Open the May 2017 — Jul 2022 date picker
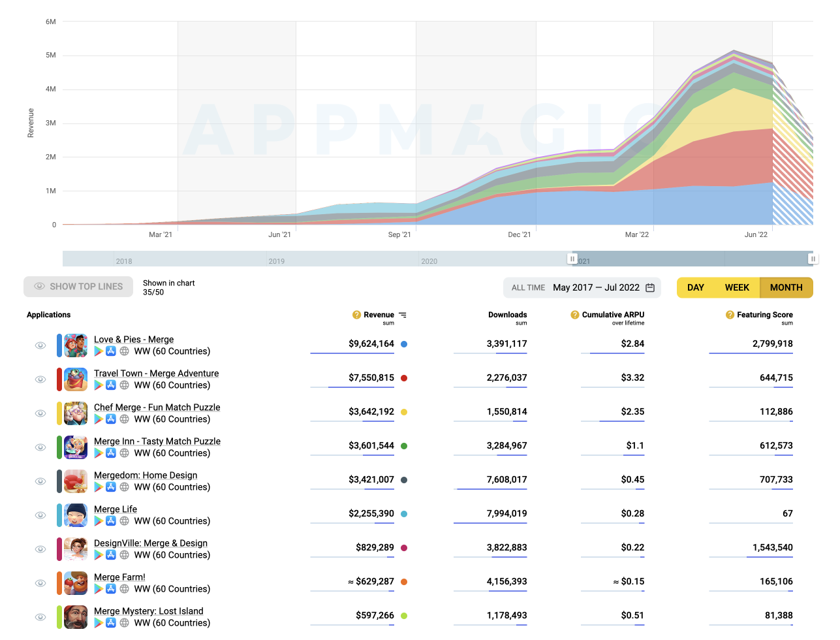Screen dimensions: 840x640 596,287
